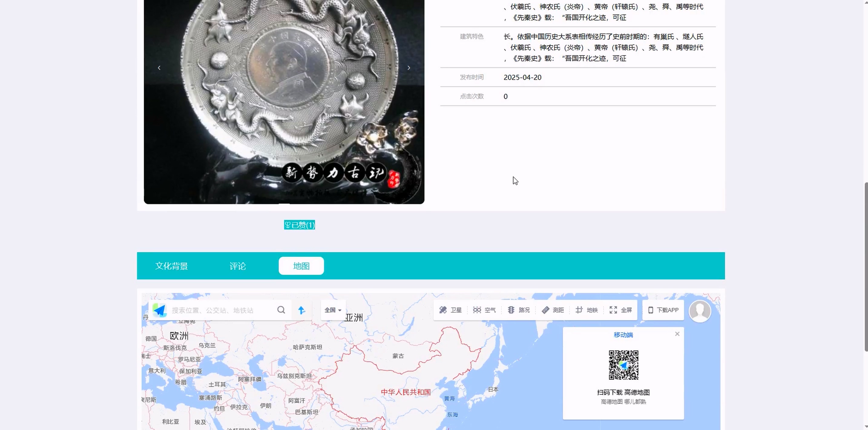868x430 pixels.
Task: Enter fullscreen map mode
Action: coord(621,310)
